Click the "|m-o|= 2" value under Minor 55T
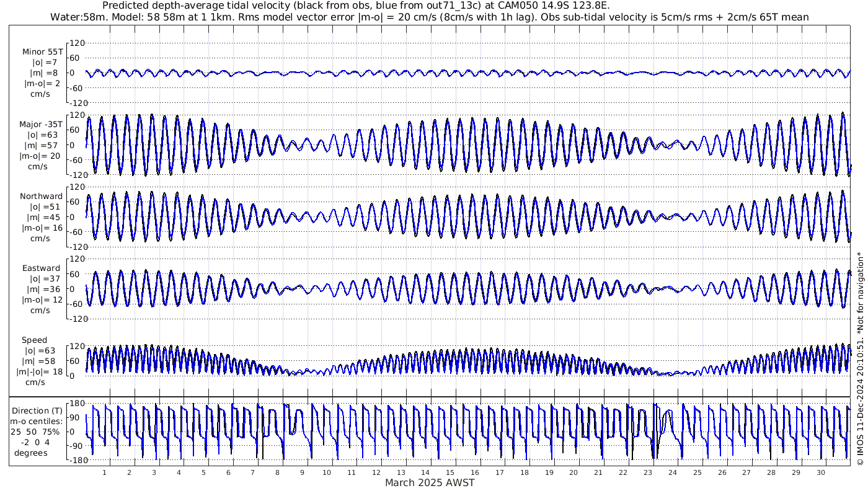Image resolution: width=868 pixels, height=496 pixels. [x=42, y=83]
